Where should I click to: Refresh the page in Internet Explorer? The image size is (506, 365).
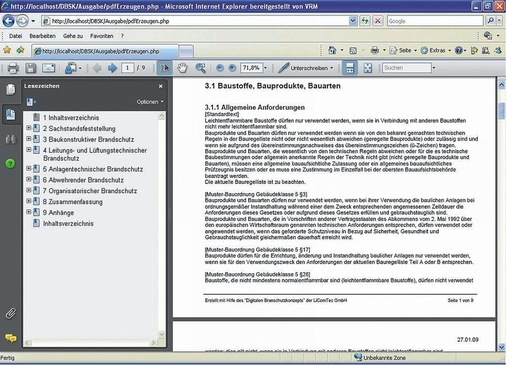pyautogui.click(x=365, y=21)
